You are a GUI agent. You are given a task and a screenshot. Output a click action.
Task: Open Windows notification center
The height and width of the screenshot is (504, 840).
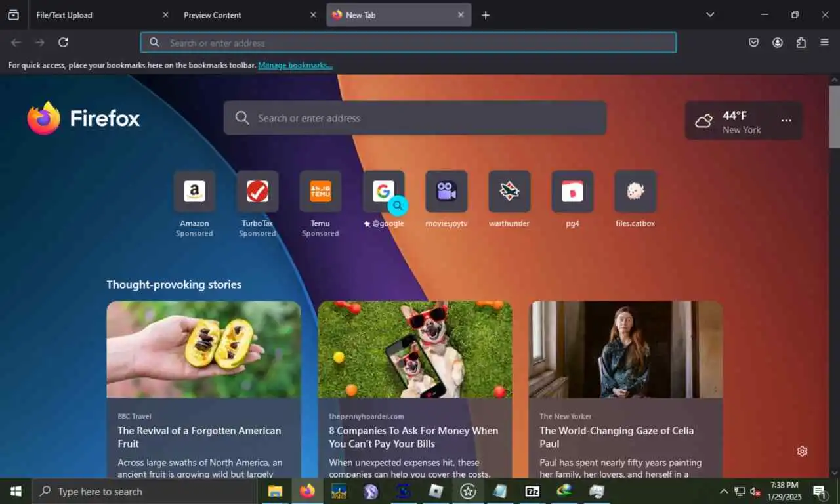tap(820, 492)
